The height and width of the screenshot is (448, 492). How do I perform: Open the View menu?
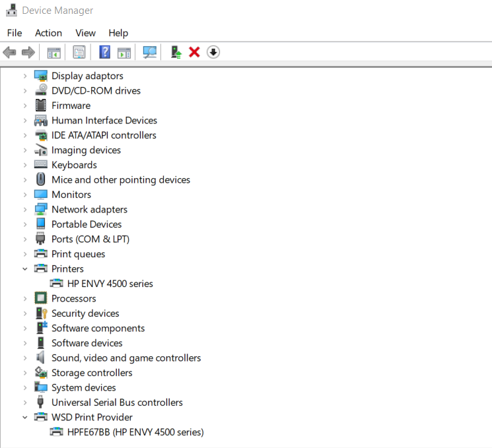[85, 33]
